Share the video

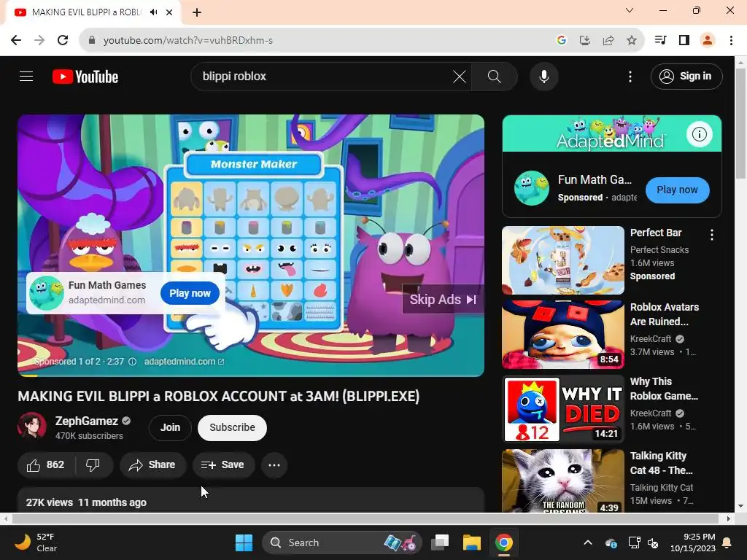[152, 464]
